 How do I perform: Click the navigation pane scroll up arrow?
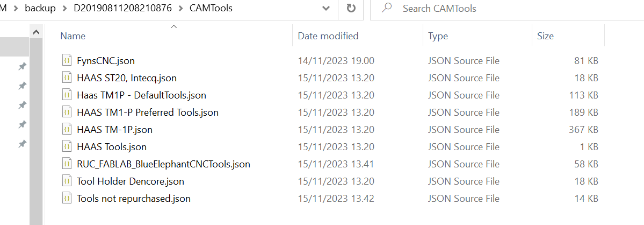[x=36, y=32]
